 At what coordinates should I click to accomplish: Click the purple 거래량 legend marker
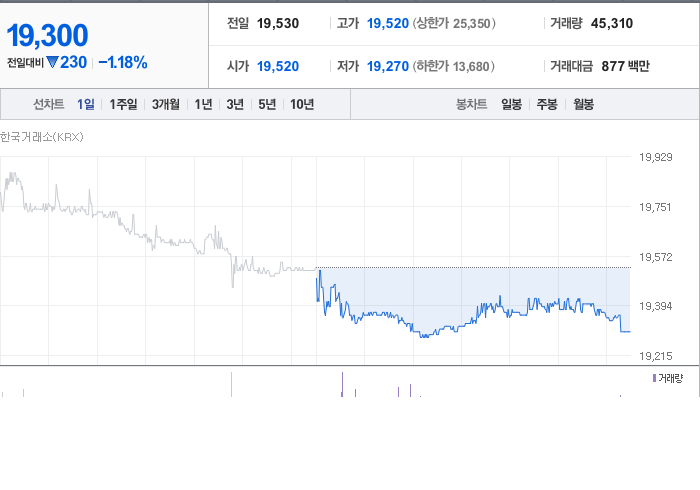click(x=654, y=378)
